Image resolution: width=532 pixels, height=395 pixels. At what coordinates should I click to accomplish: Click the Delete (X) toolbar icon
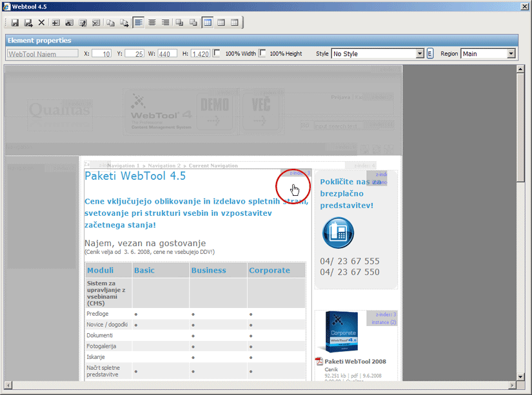point(41,23)
